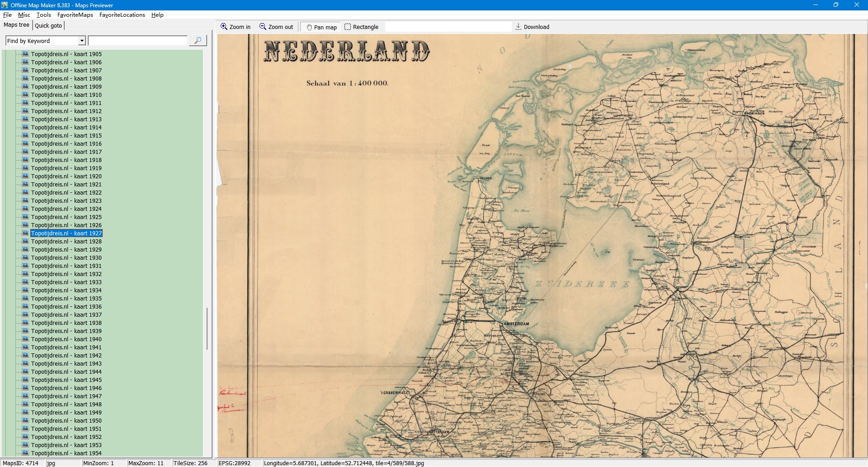Image resolution: width=868 pixels, height=467 pixels.
Task: Click the map icon beside kaart 1940
Action: point(25,339)
